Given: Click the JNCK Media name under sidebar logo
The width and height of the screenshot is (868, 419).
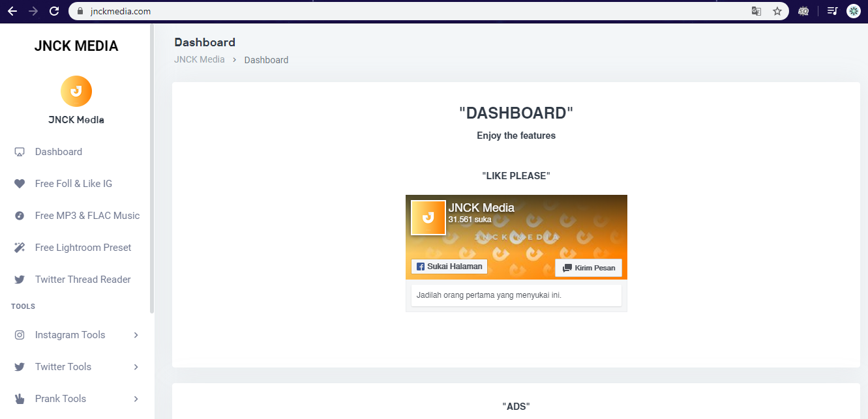Looking at the screenshot, I should point(76,120).
